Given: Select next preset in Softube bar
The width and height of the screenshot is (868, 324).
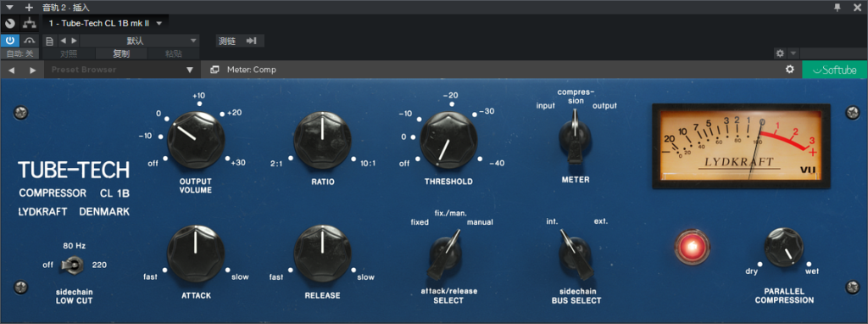Looking at the screenshot, I should coord(33,70).
